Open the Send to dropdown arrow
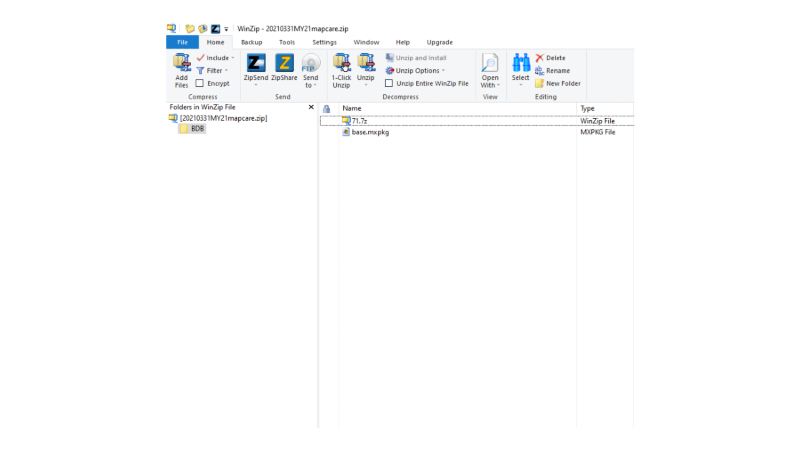The height and width of the screenshot is (450, 800). (315, 85)
